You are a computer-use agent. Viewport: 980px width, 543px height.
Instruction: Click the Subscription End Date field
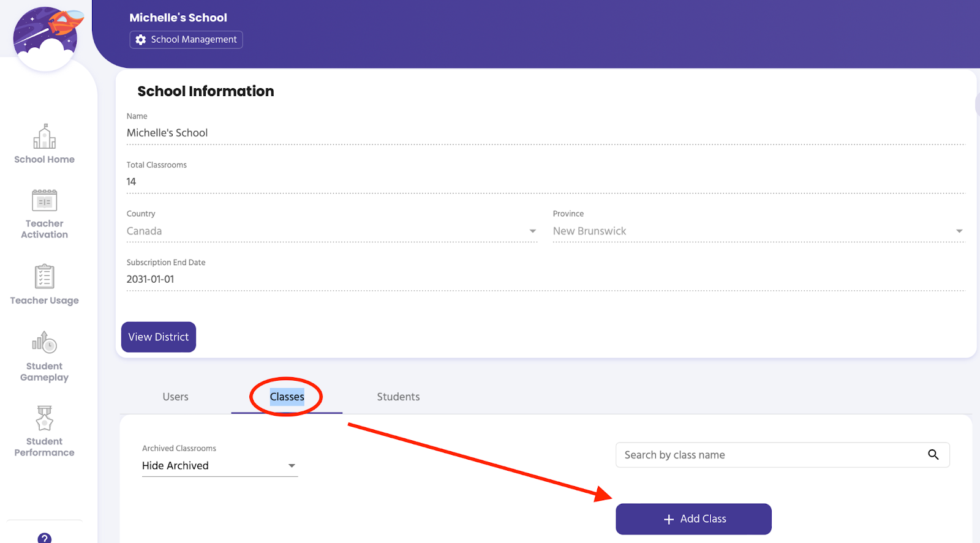(x=545, y=279)
